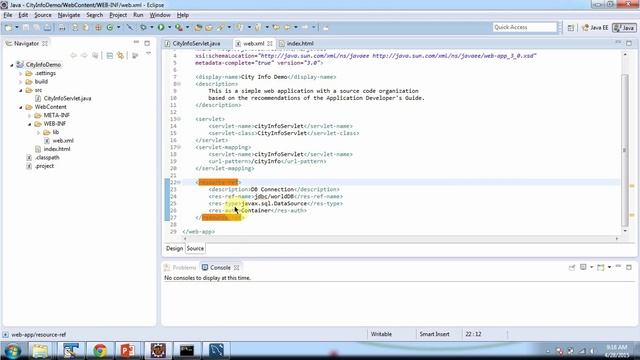This screenshot has width=640, height=360.
Task: Minimize the Console panel
Action: coord(618,267)
